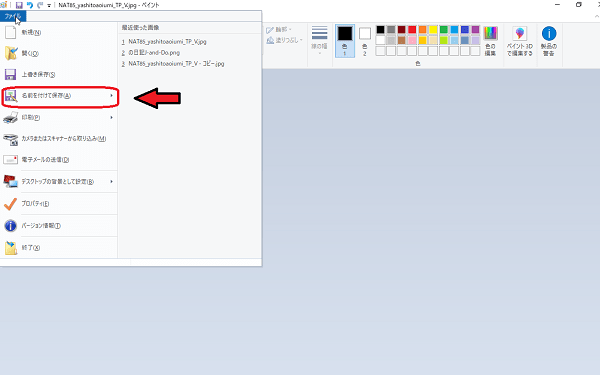The height and width of the screenshot is (375, 600).
Task: Select the 色1 foreground color box
Action: [345, 41]
